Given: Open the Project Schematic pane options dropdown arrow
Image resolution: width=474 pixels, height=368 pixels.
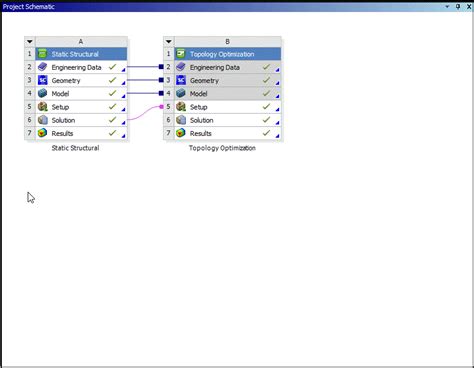Looking at the screenshot, I should 447,6.
